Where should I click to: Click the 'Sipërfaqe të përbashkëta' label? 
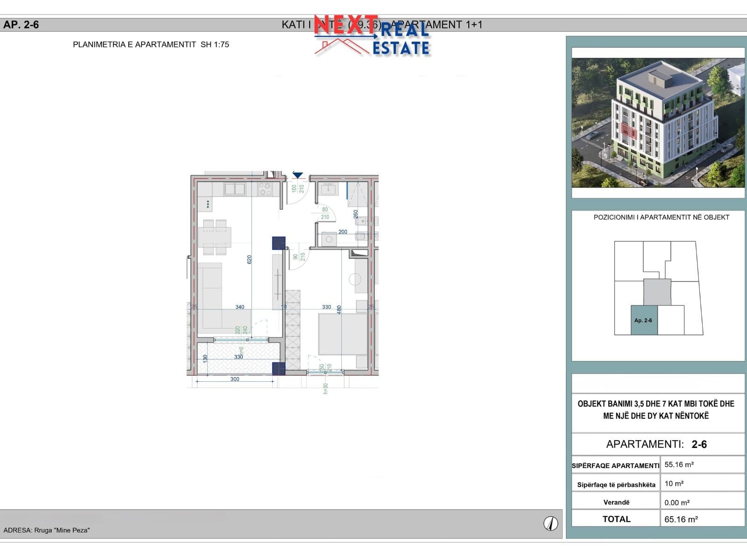coord(616,484)
